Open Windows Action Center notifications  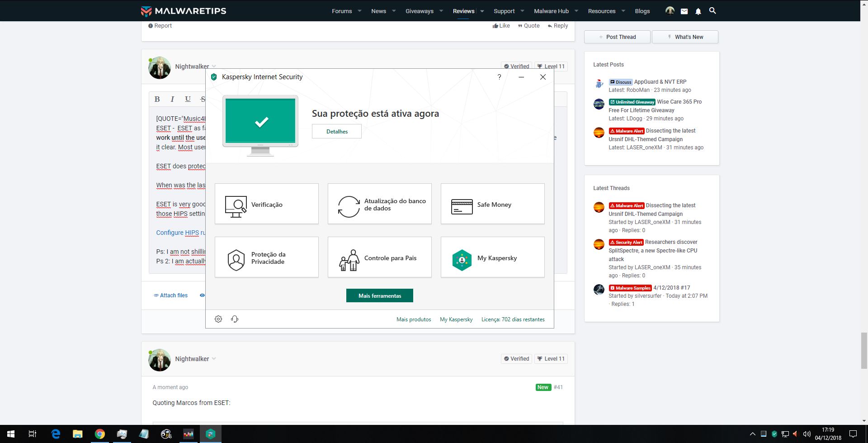pyautogui.click(x=853, y=434)
